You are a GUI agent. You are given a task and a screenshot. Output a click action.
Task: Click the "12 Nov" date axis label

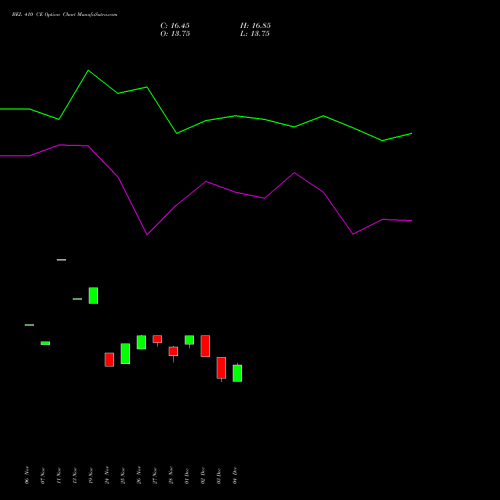pyautogui.click(x=75, y=475)
